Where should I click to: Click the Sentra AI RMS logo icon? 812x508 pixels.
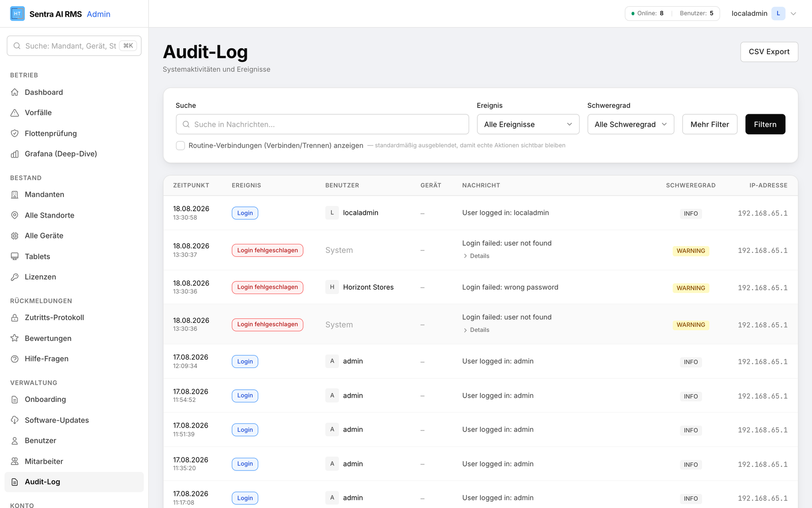pos(17,14)
